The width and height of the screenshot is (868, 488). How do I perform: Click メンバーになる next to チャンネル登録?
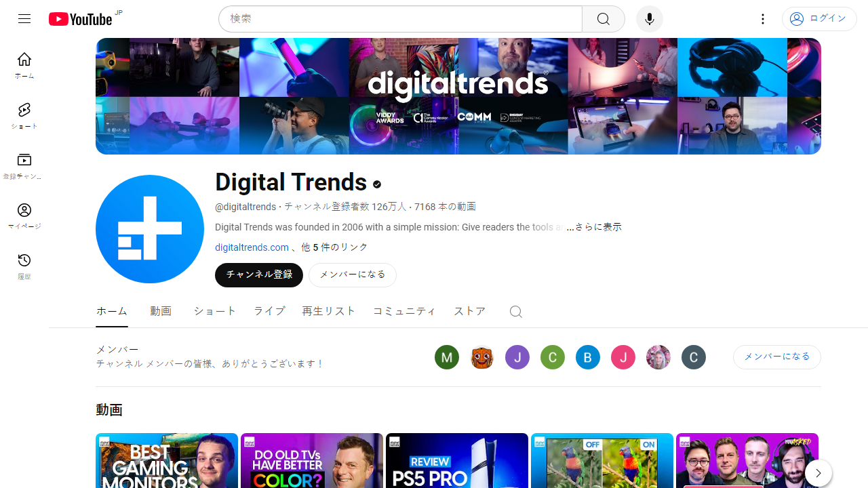[x=353, y=275]
